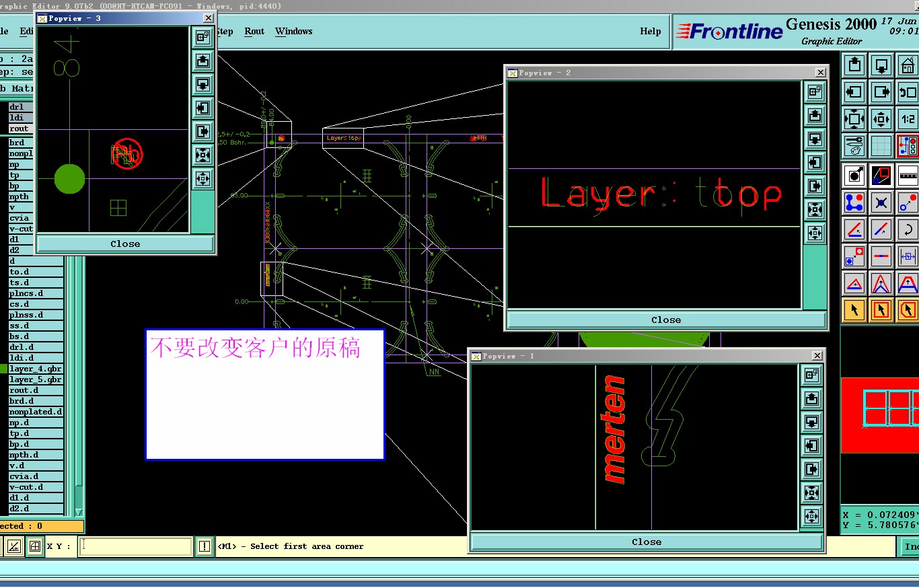Open the Help menu
919x588 pixels.
click(651, 31)
